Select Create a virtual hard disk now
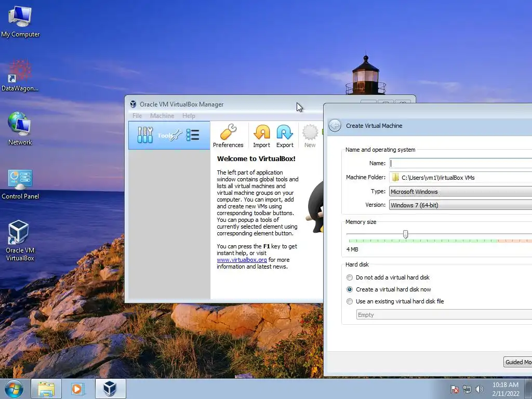 point(389,289)
